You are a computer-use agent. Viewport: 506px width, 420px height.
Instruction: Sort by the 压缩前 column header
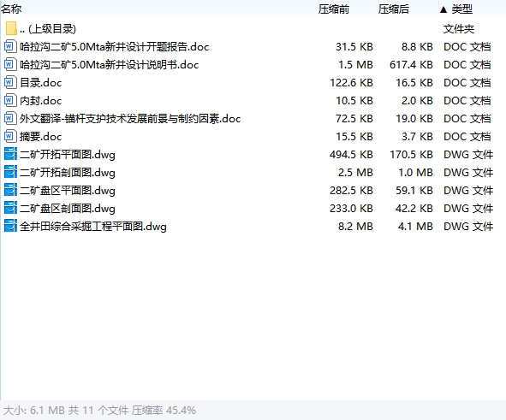pyautogui.click(x=334, y=9)
